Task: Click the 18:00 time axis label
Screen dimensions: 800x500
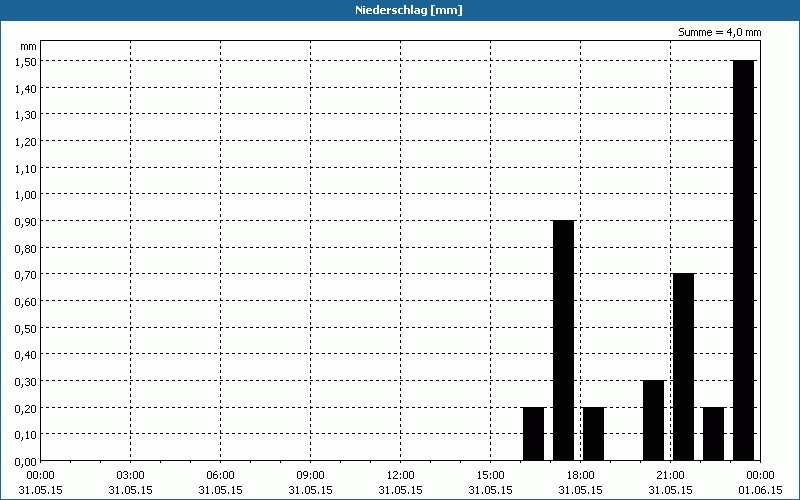Action: pos(581,476)
